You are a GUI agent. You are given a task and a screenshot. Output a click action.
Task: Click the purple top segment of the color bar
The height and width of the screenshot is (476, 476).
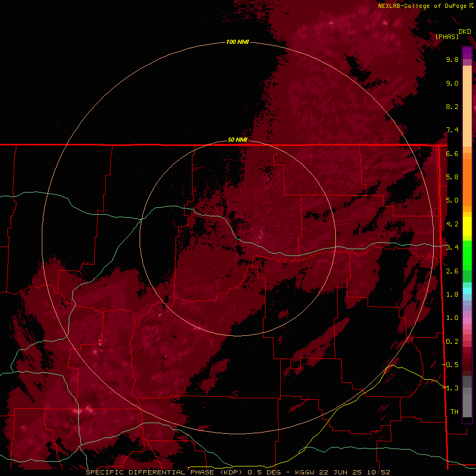[467, 53]
